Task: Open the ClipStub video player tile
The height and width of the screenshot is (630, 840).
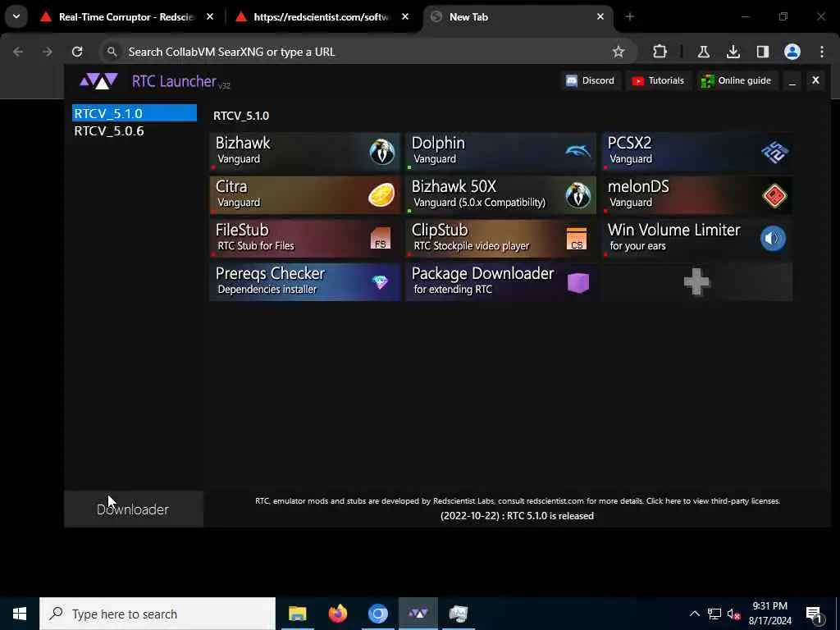Action: (501, 239)
